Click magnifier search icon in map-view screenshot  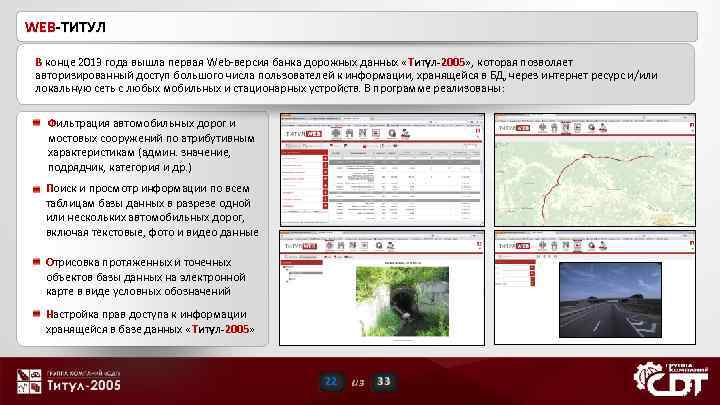pos(591,128)
